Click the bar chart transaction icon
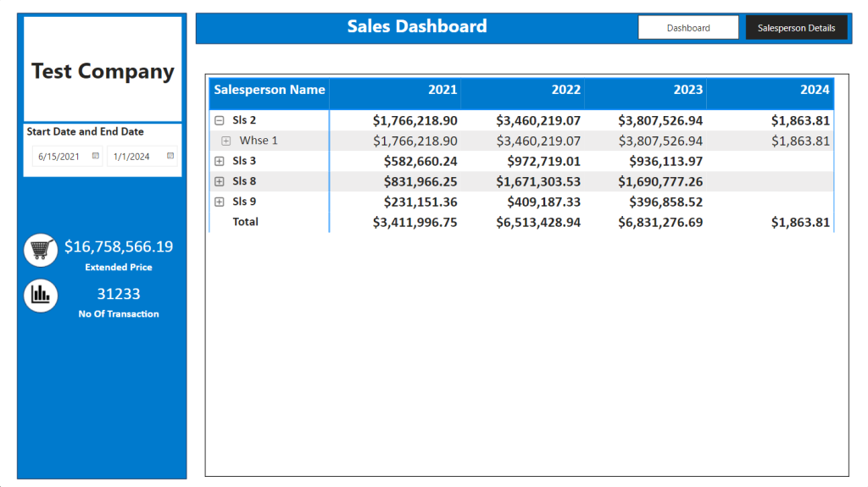 (x=41, y=296)
